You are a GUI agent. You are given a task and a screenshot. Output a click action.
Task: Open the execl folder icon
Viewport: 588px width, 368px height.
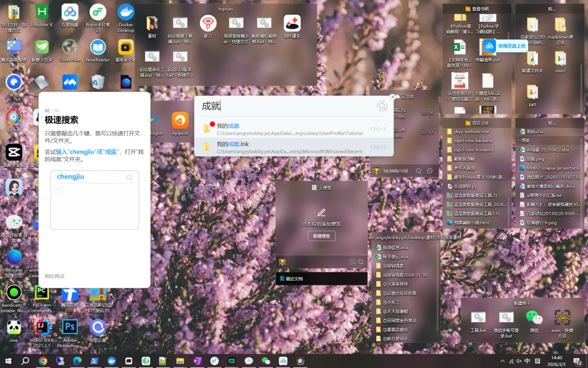point(560,62)
